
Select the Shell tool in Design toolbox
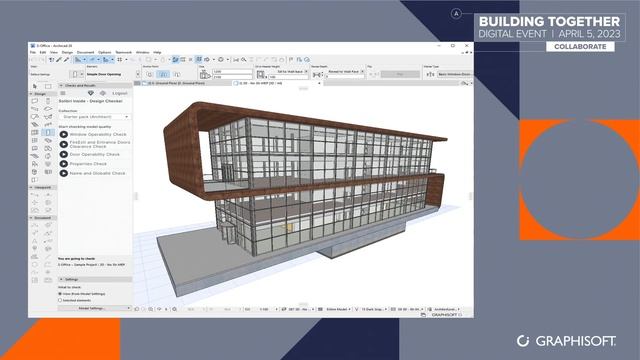pos(48,117)
